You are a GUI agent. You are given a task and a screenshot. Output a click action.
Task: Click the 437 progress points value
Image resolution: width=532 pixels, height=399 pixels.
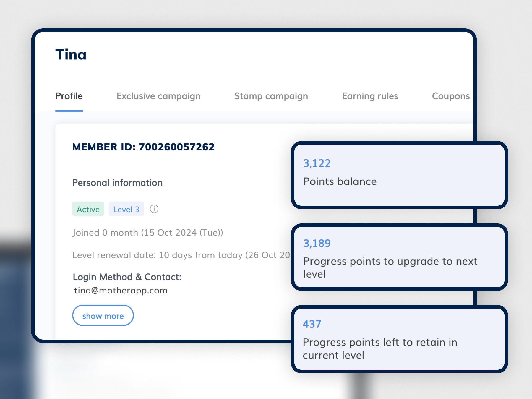pos(312,324)
